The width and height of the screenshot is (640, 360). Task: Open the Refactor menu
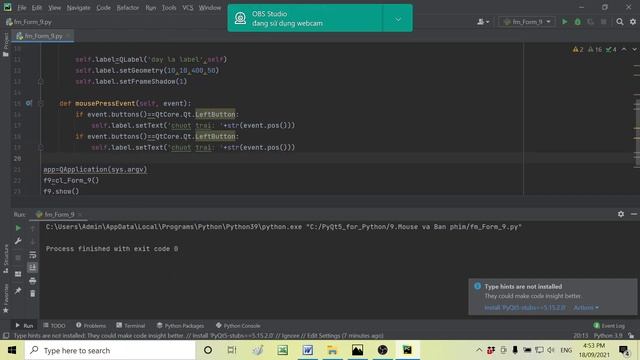tap(128, 8)
